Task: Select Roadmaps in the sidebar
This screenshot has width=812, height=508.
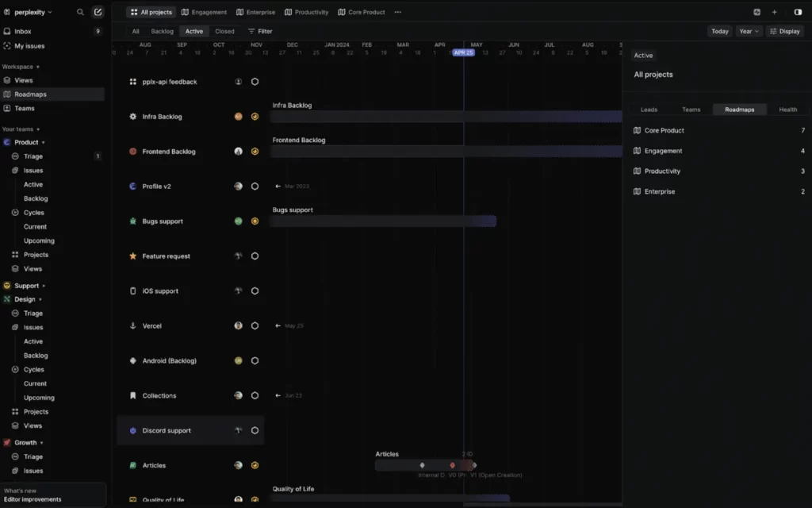Action: pyautogui.click(x=52, y=94)
